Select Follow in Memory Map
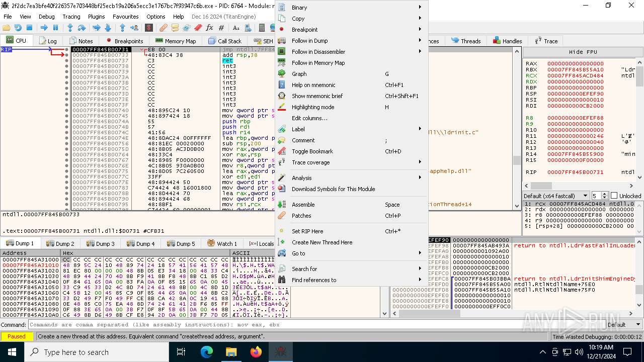The image size is (644, 362). click(x=351, y=63)
